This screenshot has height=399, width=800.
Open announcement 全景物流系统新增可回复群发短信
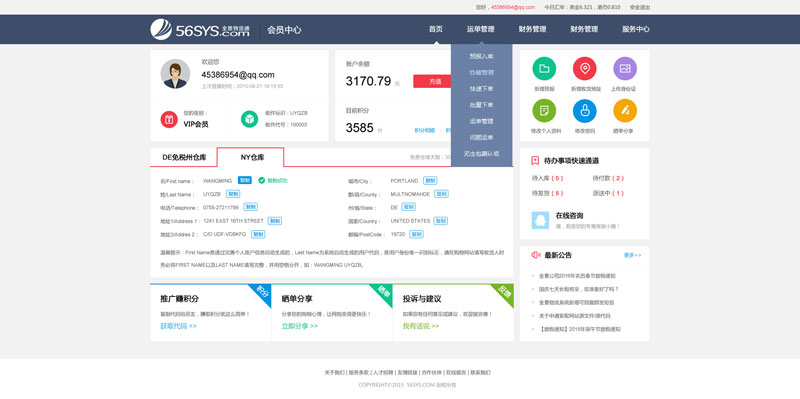576,303
